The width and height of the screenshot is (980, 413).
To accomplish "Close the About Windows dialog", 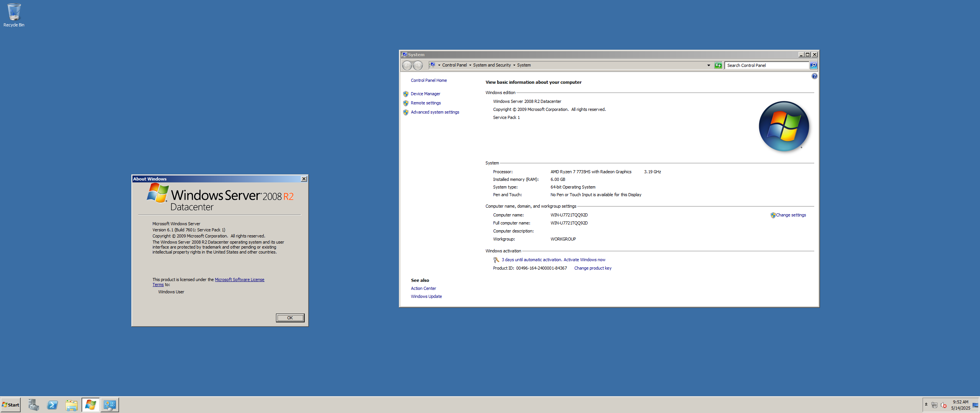I will 304,179.
